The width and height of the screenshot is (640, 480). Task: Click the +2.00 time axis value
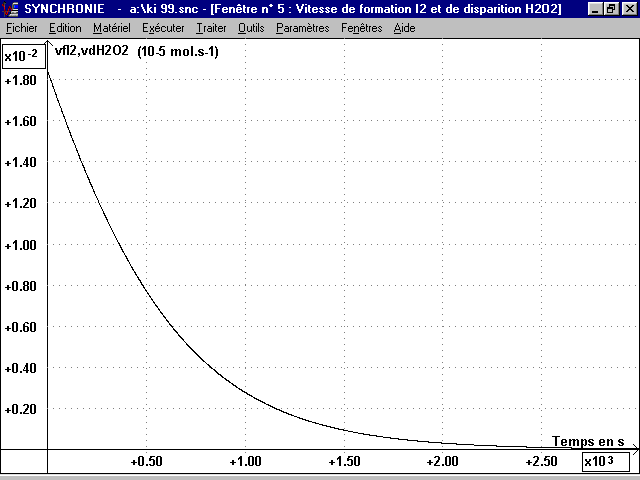442,462
